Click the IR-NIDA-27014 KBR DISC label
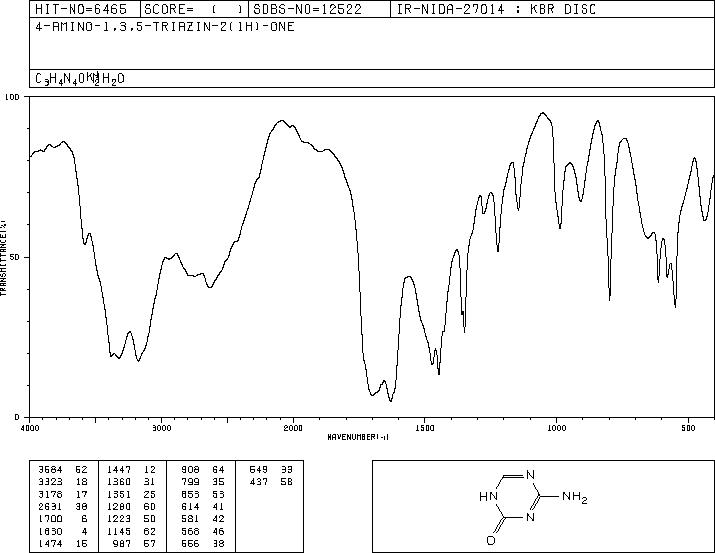The height and width of the screenshot is (553, 715). (496, 9)
